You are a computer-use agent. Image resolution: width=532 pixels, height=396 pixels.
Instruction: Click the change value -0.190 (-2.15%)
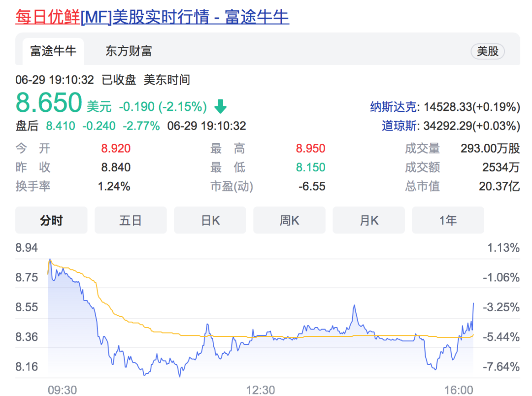click(x=163, y=106)
